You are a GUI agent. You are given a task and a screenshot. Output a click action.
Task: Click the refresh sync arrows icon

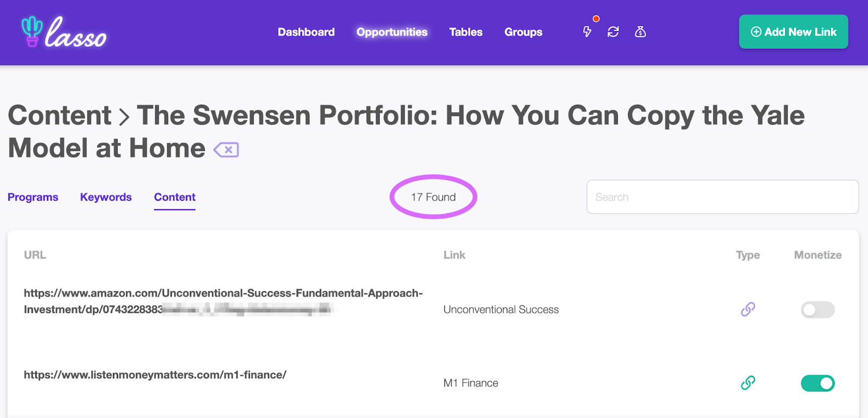point(613,32)
